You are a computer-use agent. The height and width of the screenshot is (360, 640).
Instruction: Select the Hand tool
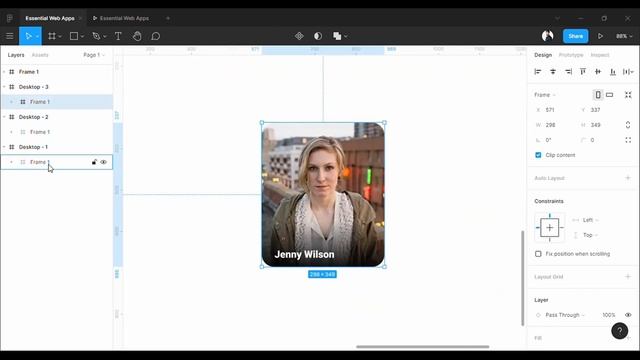(137, 36)
